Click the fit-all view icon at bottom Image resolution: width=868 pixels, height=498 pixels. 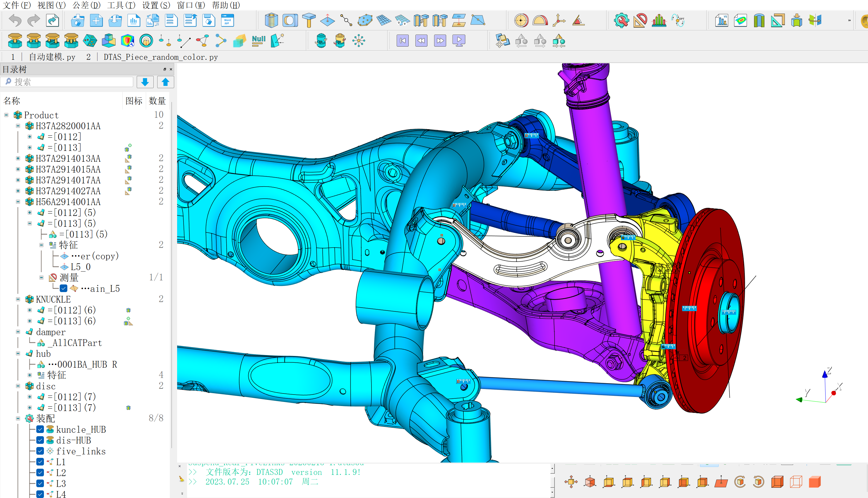tap(571, 482)
